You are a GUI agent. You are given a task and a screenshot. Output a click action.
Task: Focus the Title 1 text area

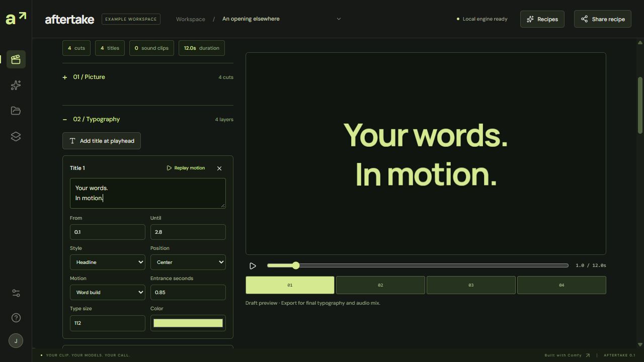click(148, 193)
